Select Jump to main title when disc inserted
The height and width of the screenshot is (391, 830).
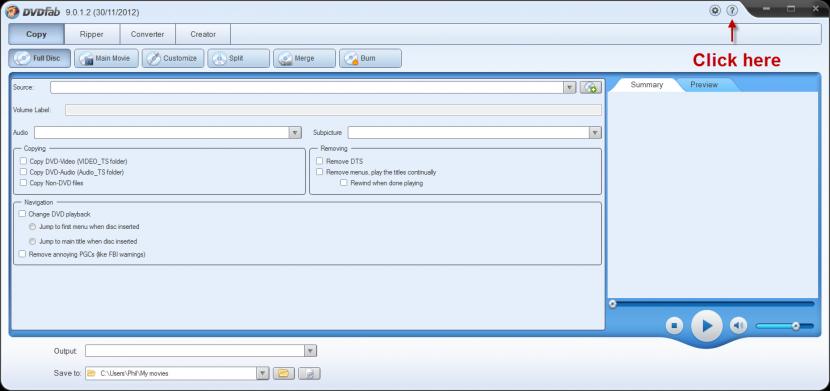[33, 241]
